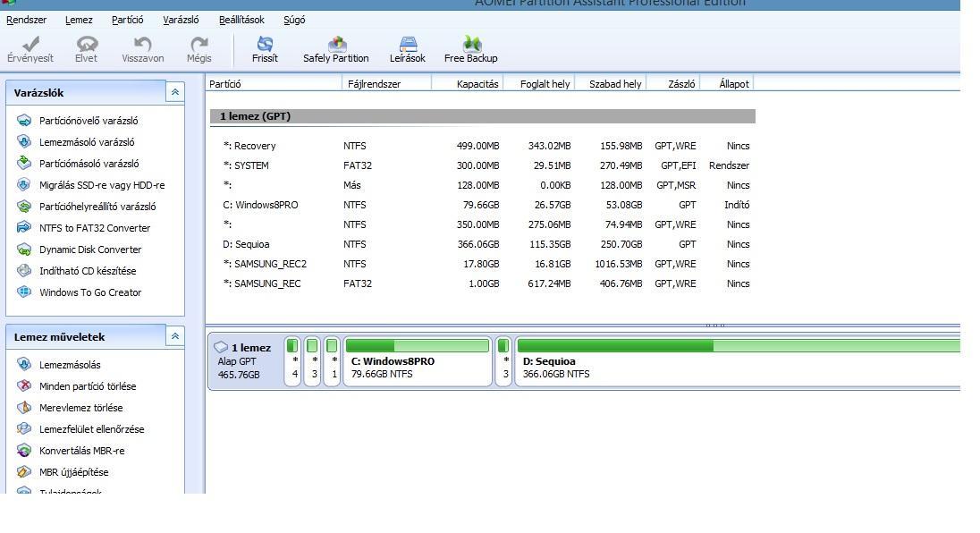Click the Dynamic Disk Converter icon
Screen dimensions: 980x533
pyautogui.click(x=24, y=250)
